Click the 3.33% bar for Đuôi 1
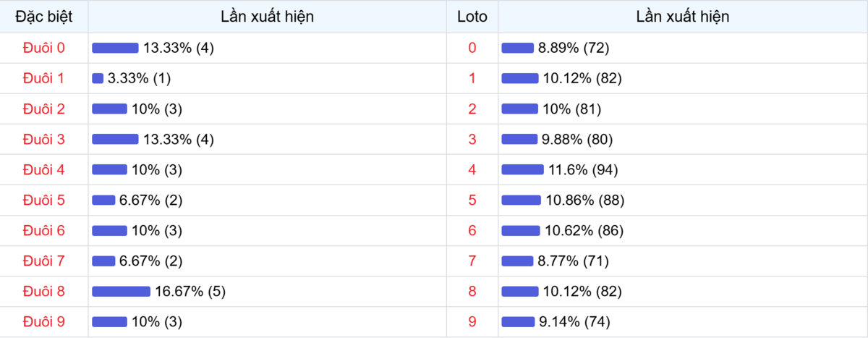 click(98, 78)
